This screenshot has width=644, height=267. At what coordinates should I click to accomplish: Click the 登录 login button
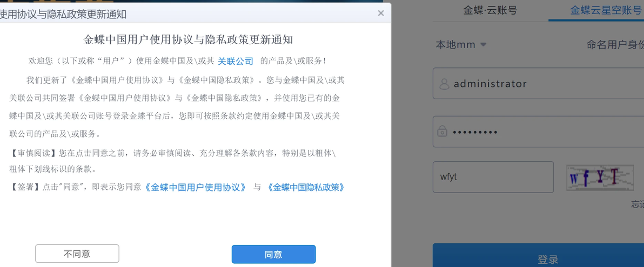(538, 255)
